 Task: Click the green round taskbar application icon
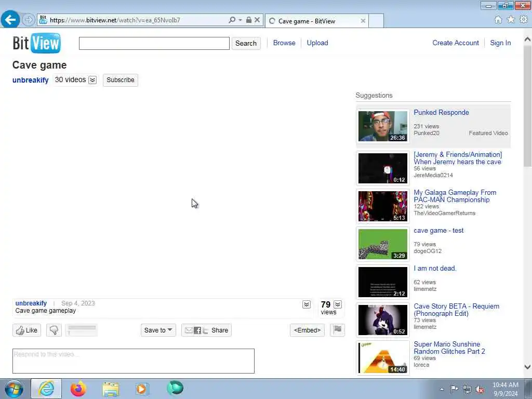(175, 388)
